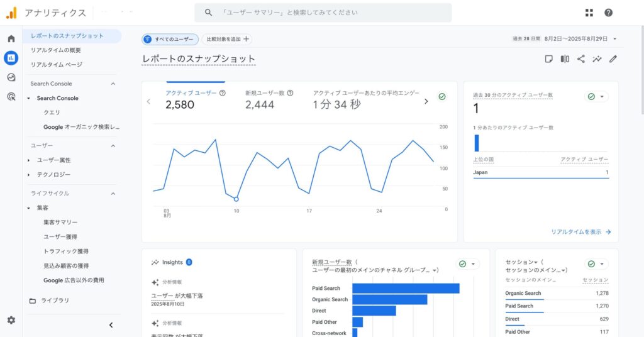Collapse the ユーザー section chevron
The width and height of the screenshot is (644, 337).
113,146
